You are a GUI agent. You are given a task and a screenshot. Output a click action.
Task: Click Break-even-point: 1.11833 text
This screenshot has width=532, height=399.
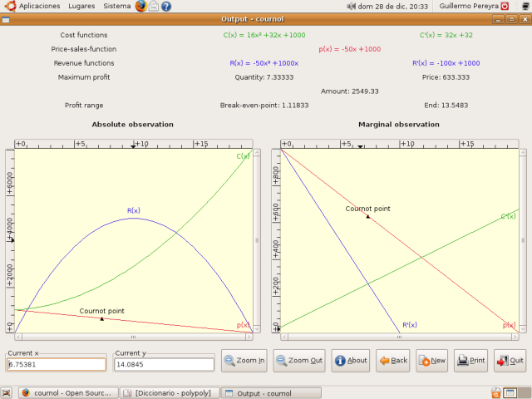264,106
